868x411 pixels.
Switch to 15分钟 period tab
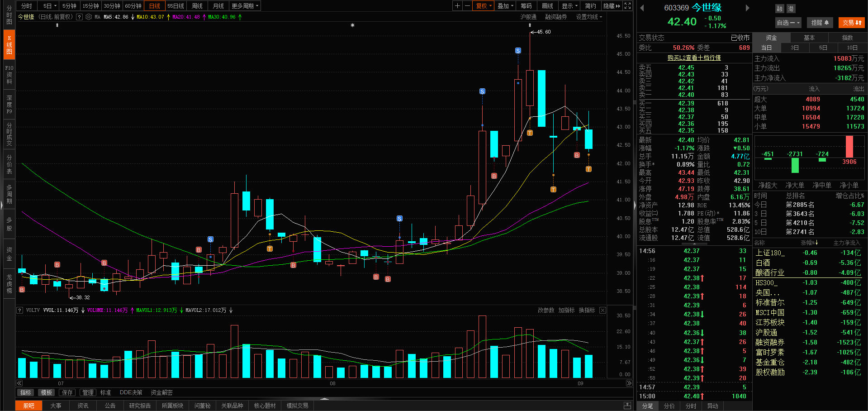[x=90, y=6]
